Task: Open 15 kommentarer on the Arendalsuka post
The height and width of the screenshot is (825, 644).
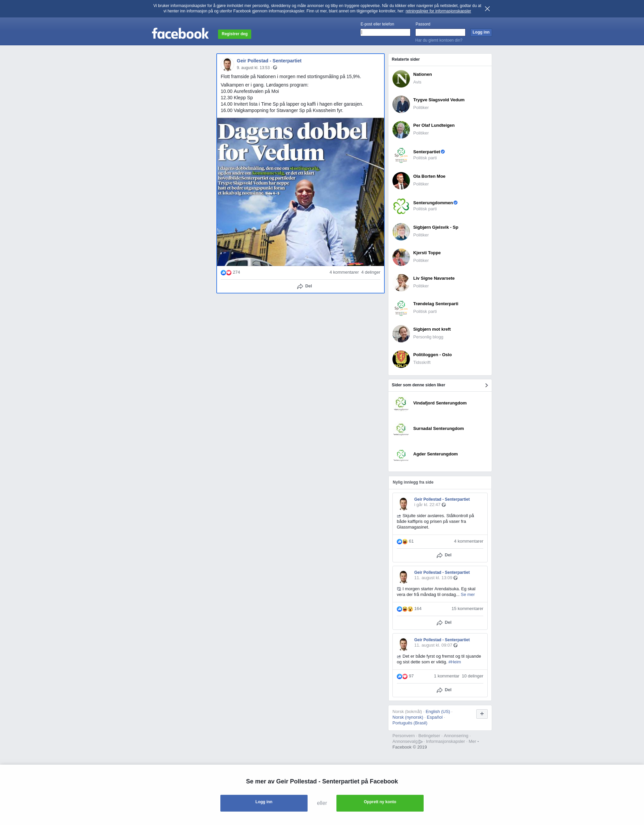Action: point(467,609)
